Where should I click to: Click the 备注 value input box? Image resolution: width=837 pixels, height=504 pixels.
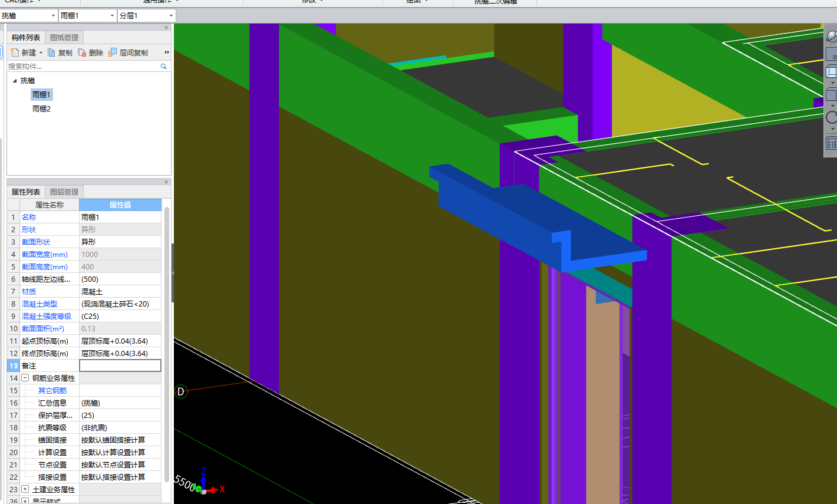click(120, 365)
